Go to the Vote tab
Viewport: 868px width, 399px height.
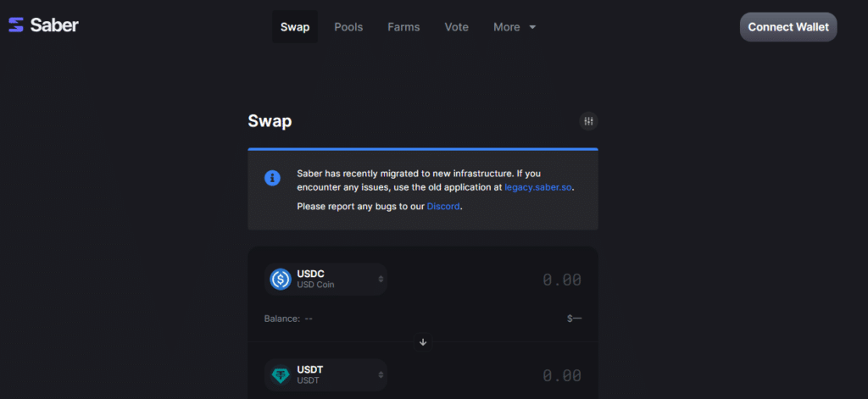pos(457,27)
